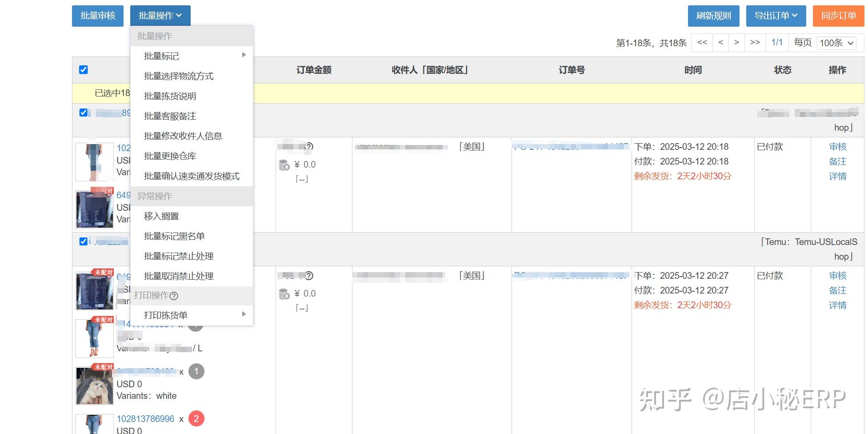Uncheck the Temu-USLocalShop order checkbox
Viewport: 868px width, 434px height.
click(83, 241)
